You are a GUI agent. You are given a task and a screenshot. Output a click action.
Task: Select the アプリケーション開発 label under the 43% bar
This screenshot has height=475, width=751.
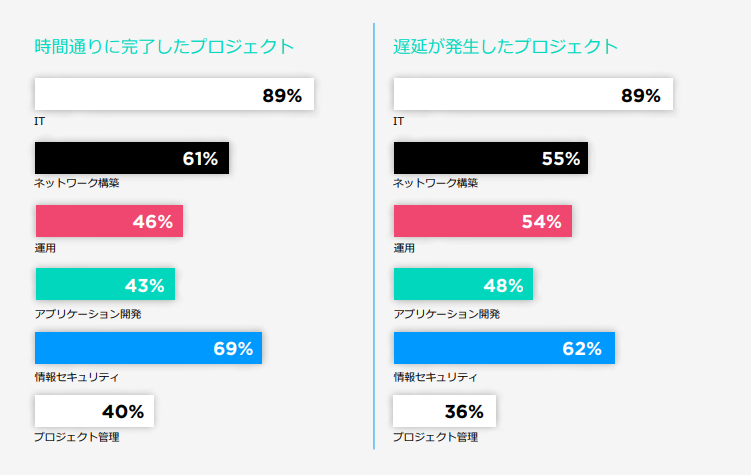click(88, 314)
